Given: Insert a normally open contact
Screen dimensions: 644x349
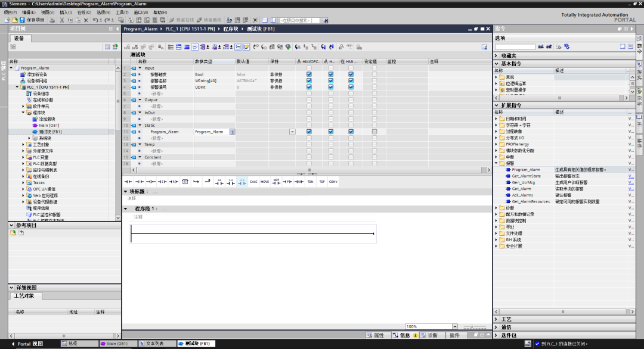Looking at the screenshot, I should tap(128, 182).
